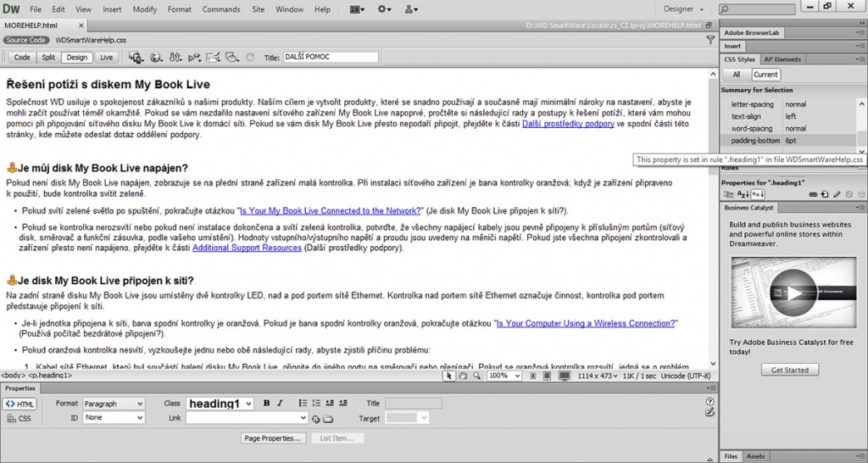Image resolution: width=868 pixels, height=463 pixels.
Task: Open the 1114 x 473 window size dropdown
Action: point(597,376)
